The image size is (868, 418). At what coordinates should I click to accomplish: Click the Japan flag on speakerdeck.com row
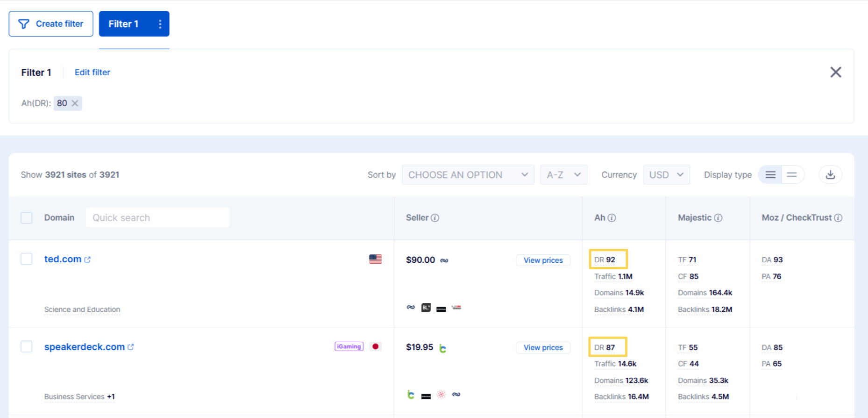(x=375, y=346)
